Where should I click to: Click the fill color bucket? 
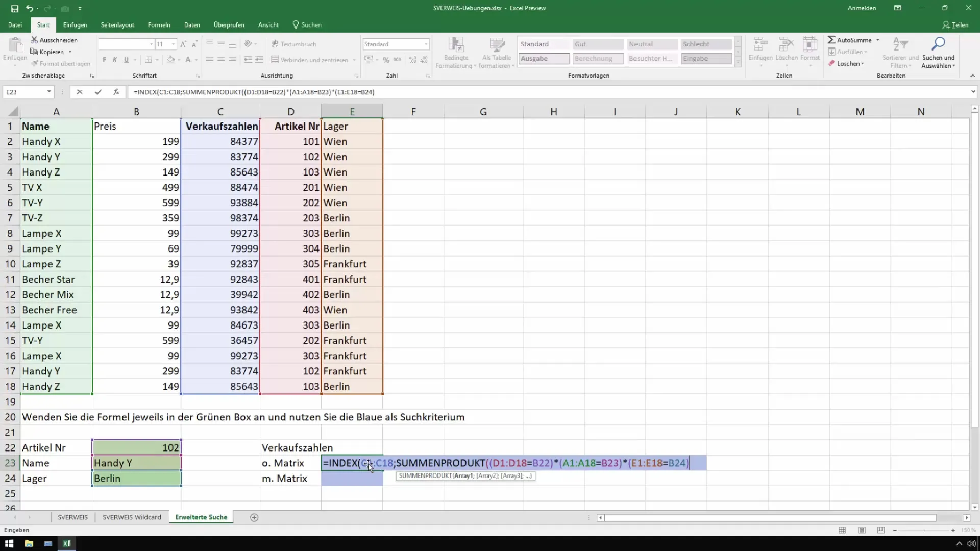click(171, 60)
